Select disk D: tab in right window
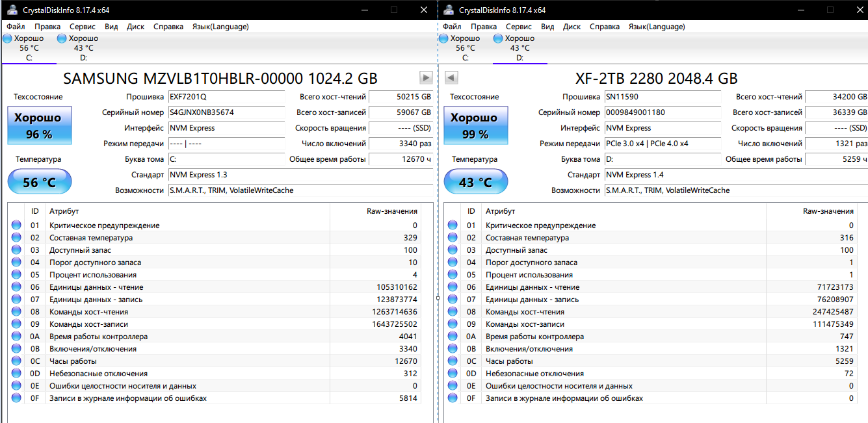 pos(519,48)
